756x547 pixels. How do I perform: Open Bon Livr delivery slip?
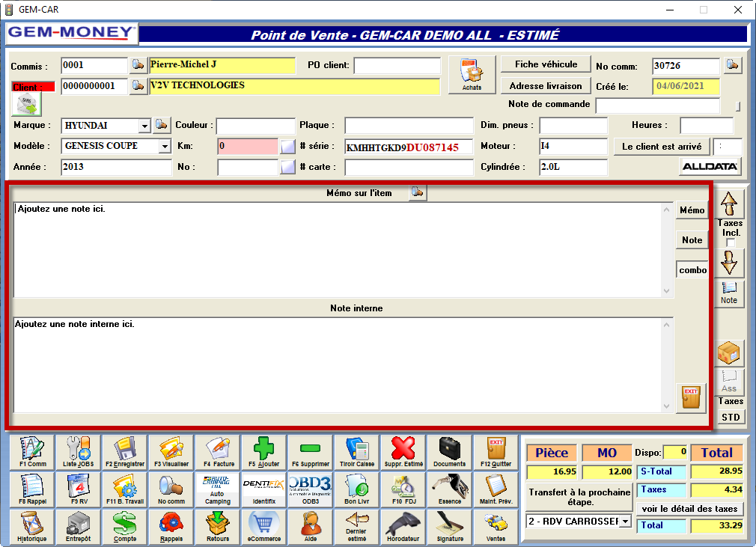[x=357, y=489]
